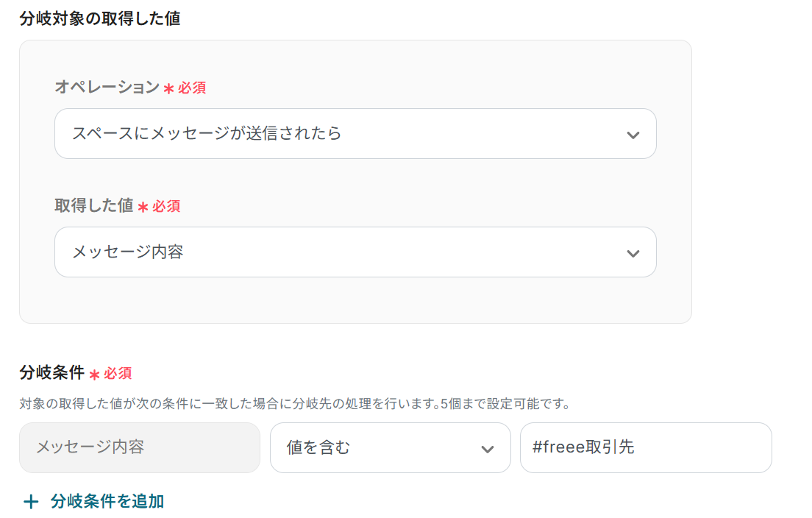The width and height of the screenshot is (812, 518).
Task: Add a condition via 分岐条件を追加 link
Action: pyautogui.click(x=107, y=502)
